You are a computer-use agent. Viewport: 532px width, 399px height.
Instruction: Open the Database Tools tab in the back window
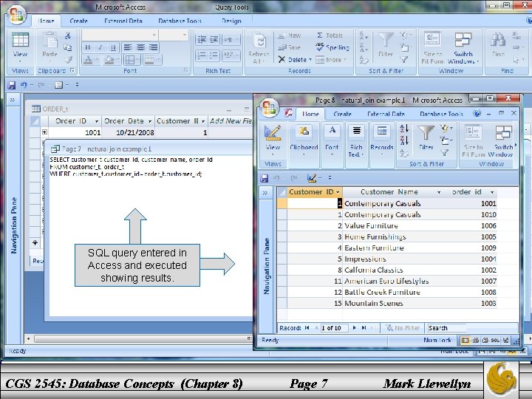pos(180,21)
